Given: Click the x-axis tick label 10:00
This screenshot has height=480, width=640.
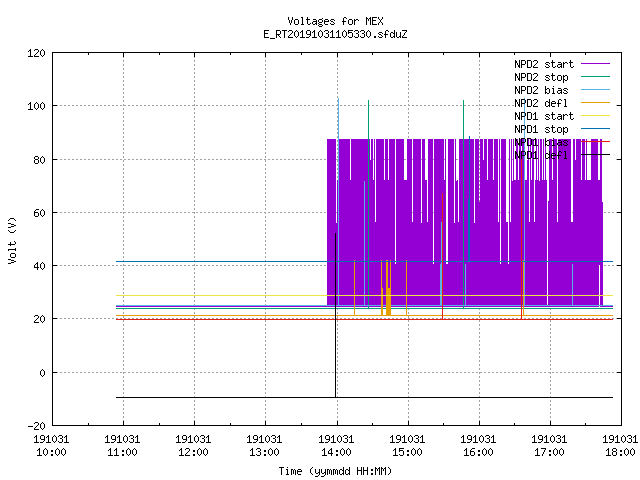Looking at the screenshot, I should pos(51,452).
